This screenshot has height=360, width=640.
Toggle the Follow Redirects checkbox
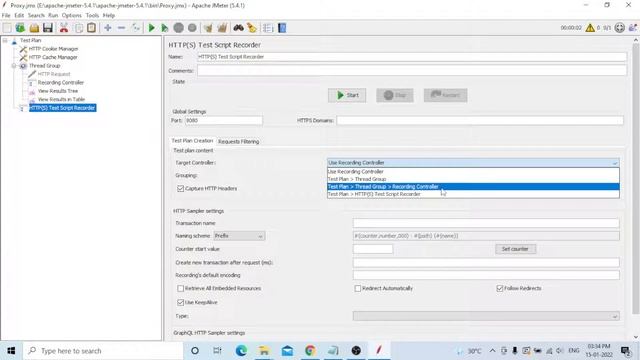pos(500,288)
